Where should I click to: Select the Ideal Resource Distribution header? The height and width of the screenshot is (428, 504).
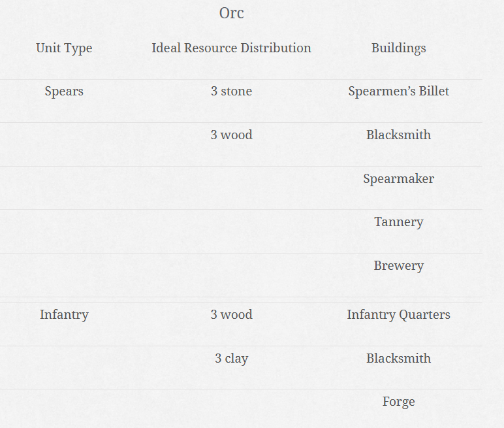(231, 48)
